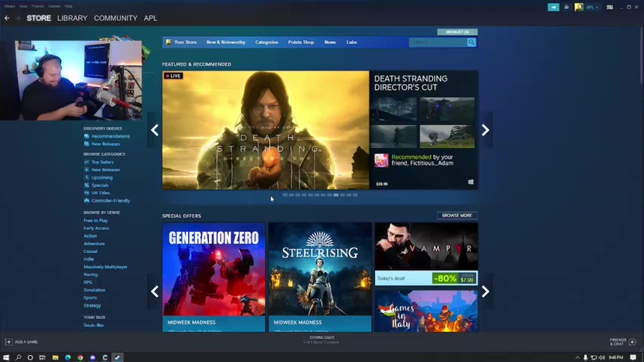
Task: Expand the New & Noteworthy menu
Action: tap(226, 42)
